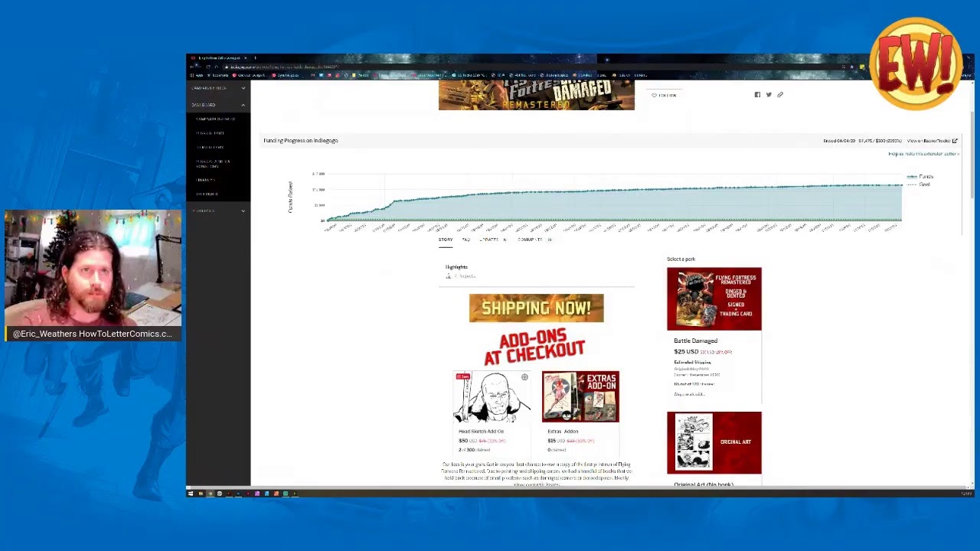980x551 pixels.
Task: Expand the top sidebar section chevron
Action: click(243, 88)
